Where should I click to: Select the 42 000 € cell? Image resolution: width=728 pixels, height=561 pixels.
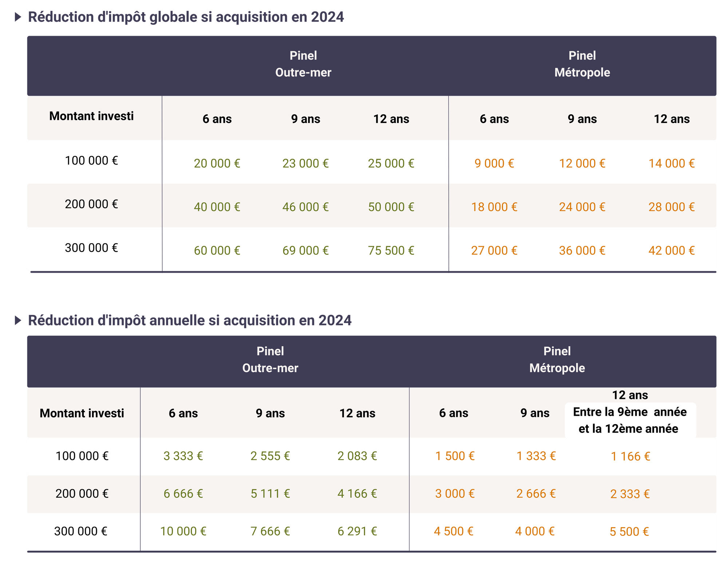[671, 250]
